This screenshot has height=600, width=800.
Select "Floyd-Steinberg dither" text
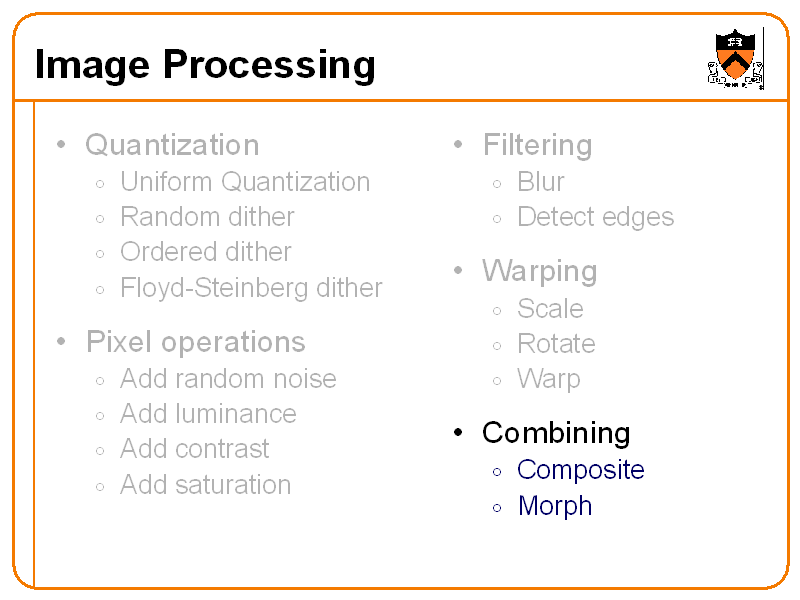coord(251,288)
